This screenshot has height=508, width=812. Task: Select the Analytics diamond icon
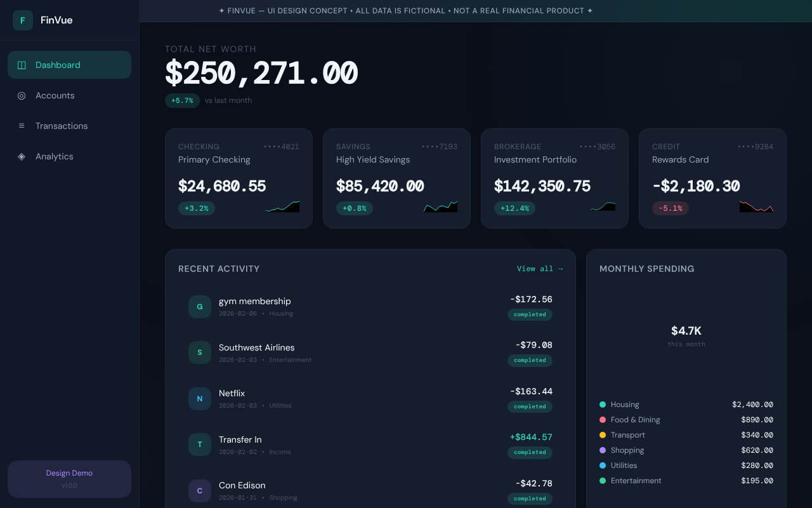(20, 156)
